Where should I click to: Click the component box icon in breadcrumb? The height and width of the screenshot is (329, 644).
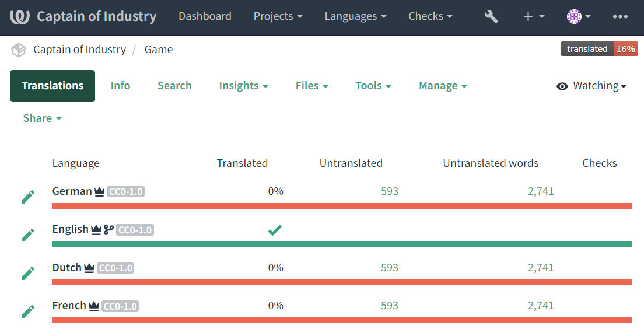(x=19, y=50)
